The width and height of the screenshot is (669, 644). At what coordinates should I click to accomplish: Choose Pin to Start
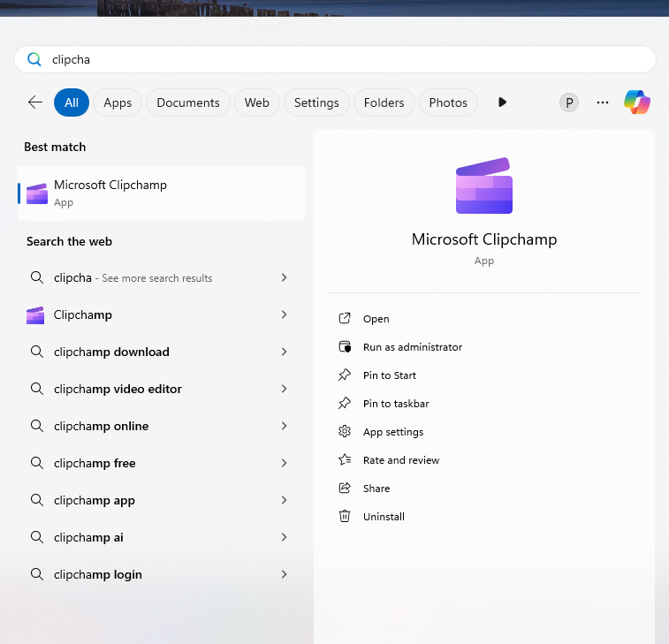coord(390,375)
